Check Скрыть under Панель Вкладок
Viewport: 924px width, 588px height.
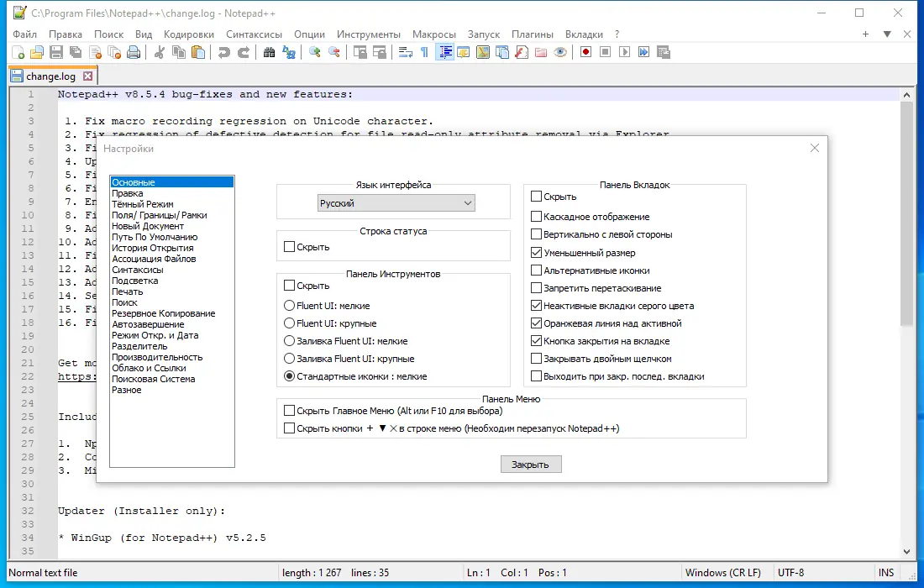(x=536, y=197)
